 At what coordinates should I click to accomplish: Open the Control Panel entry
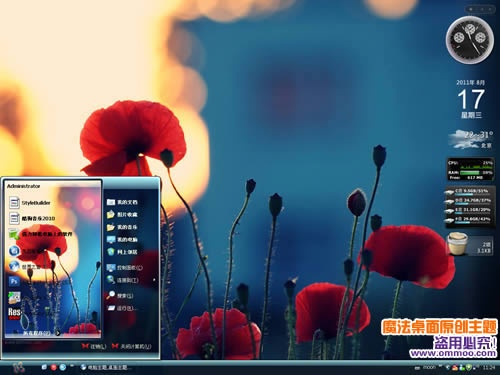(125, 267)
